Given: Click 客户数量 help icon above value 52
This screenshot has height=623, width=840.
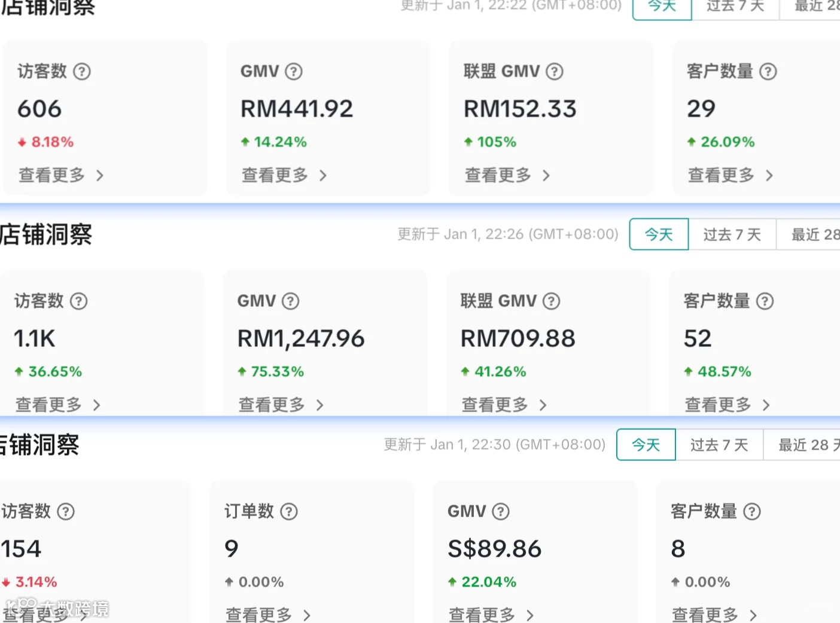Looking at the screenshot, I should [765, 301].
